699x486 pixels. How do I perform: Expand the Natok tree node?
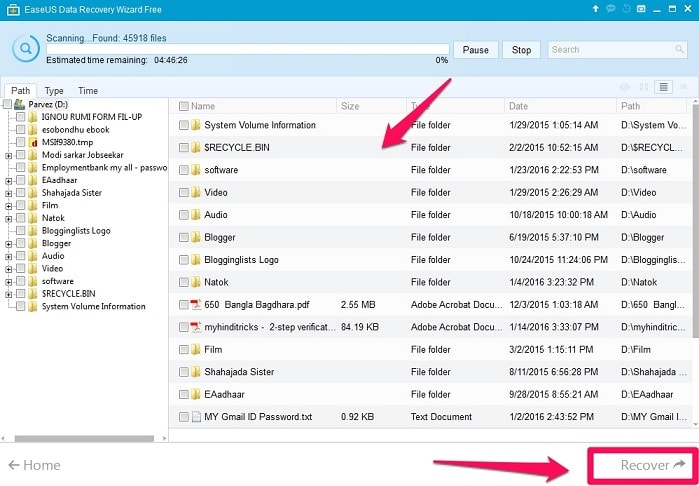coord(8,219)
